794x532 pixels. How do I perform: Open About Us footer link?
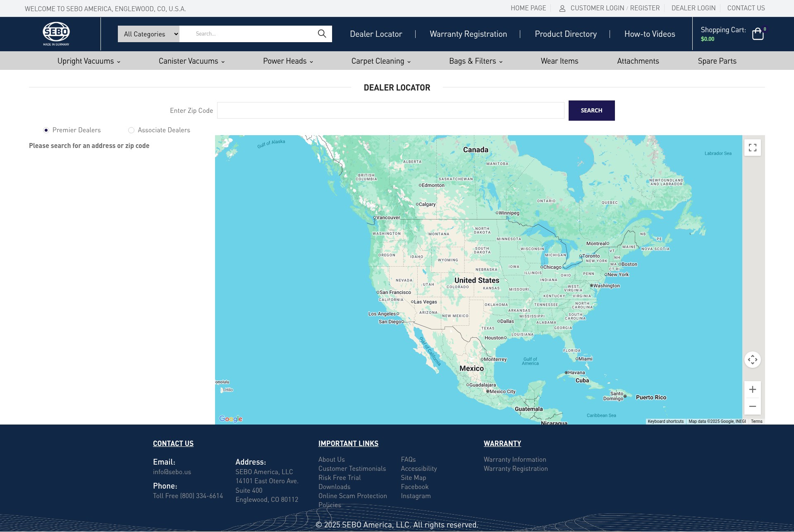pyautogui.click(x=331, y=459)
